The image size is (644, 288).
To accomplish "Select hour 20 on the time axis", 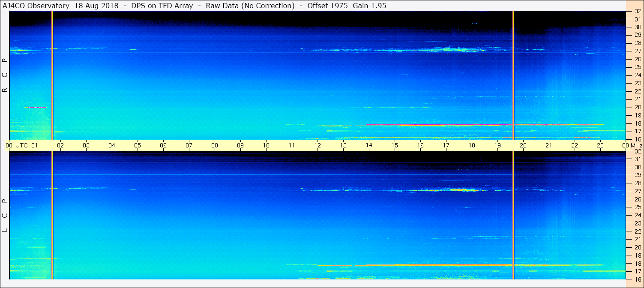I will point(523,145).
